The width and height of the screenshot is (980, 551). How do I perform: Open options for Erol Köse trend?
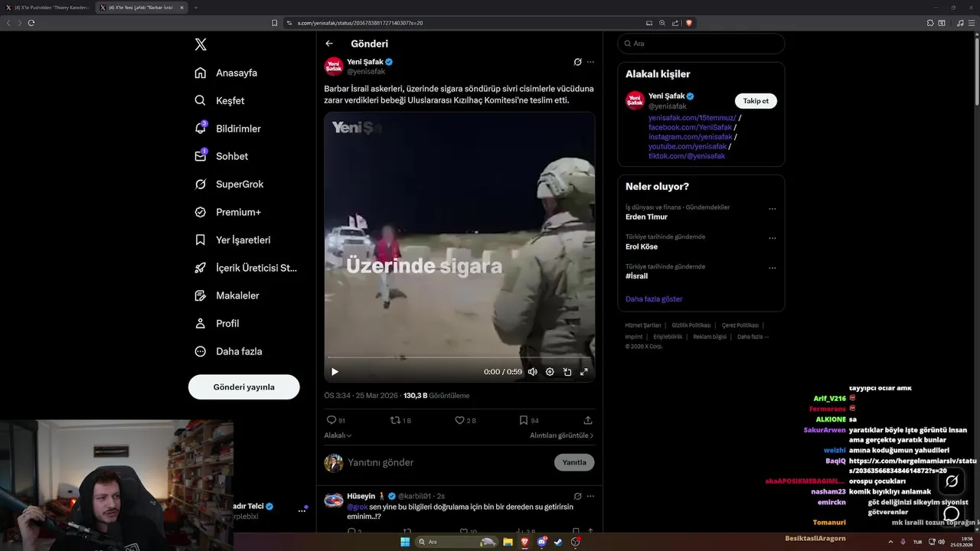773,239
